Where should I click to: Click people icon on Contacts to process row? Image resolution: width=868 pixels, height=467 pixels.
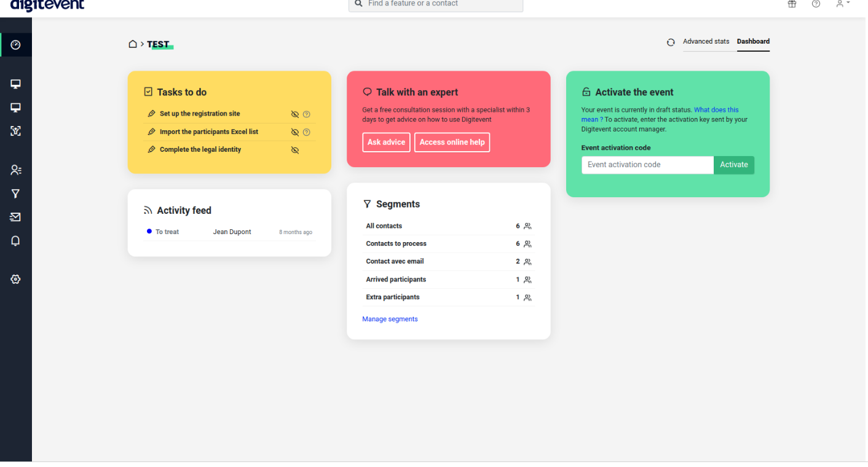(x=527, y=244)
